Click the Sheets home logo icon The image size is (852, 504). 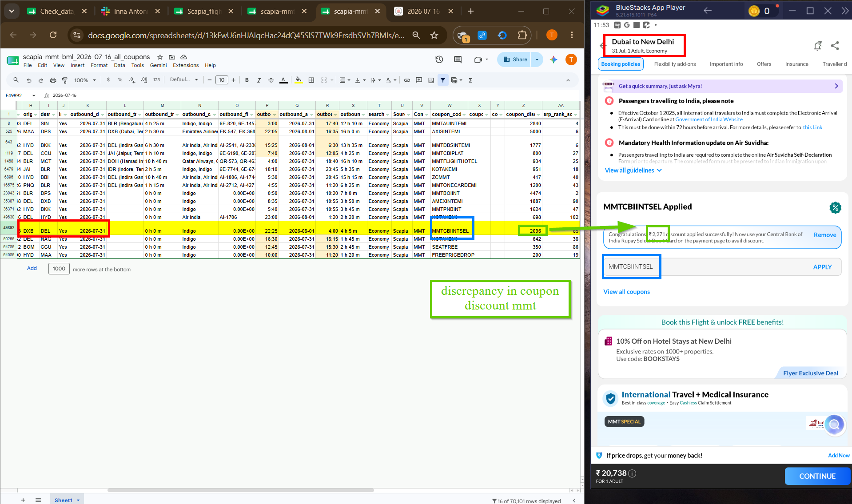[12, 60]
